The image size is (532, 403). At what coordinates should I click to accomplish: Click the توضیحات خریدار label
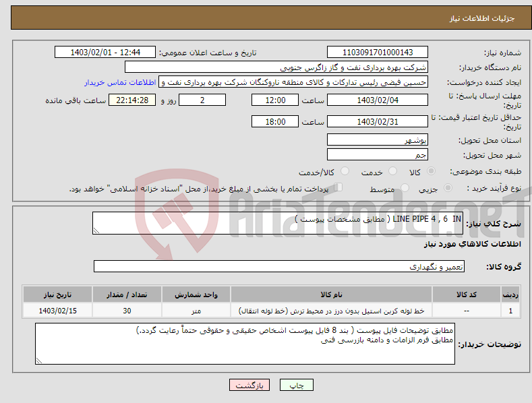[490, 344]
